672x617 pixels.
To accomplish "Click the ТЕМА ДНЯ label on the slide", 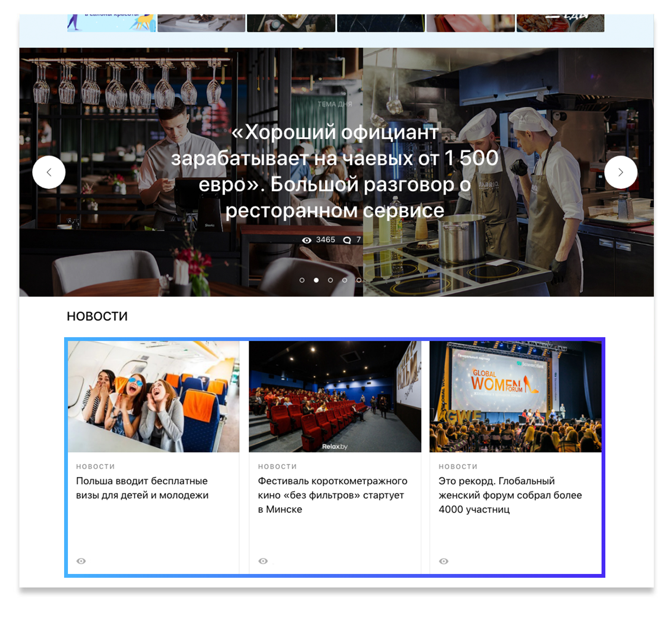I will (x=335, y=104).
